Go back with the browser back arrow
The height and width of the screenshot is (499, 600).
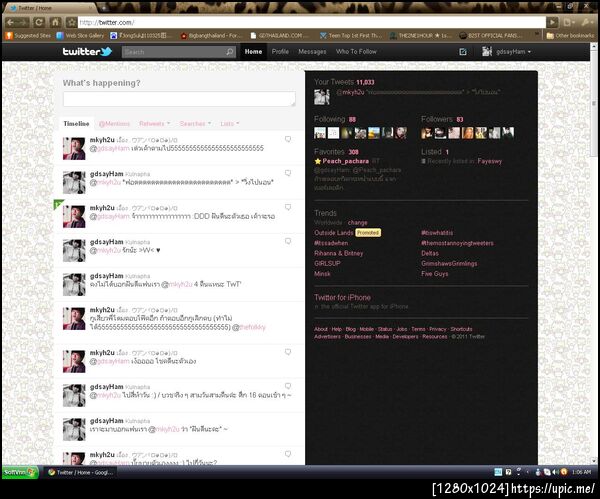(12, 22)
